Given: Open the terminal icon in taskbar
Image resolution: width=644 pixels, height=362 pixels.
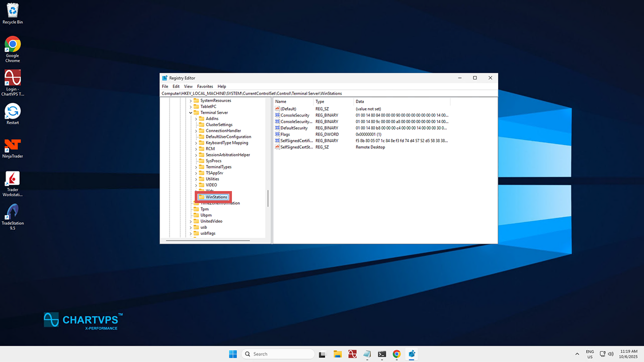Looking at the screenshot, I should [x=382, y=354].
